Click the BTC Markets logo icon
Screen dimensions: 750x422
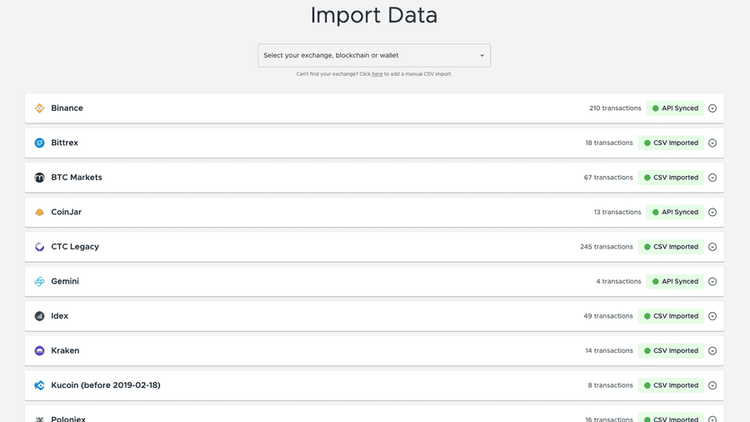tap(40, 178)
